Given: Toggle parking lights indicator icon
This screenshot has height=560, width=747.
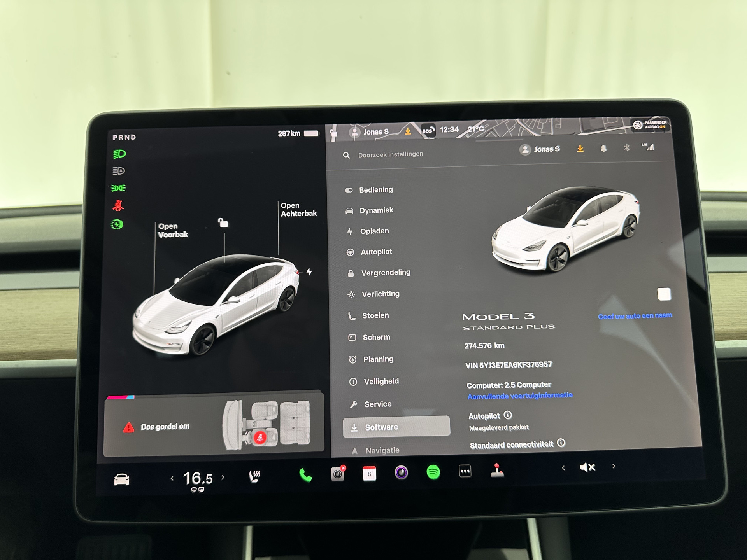Looking at the screenshot, I should 118,188.
